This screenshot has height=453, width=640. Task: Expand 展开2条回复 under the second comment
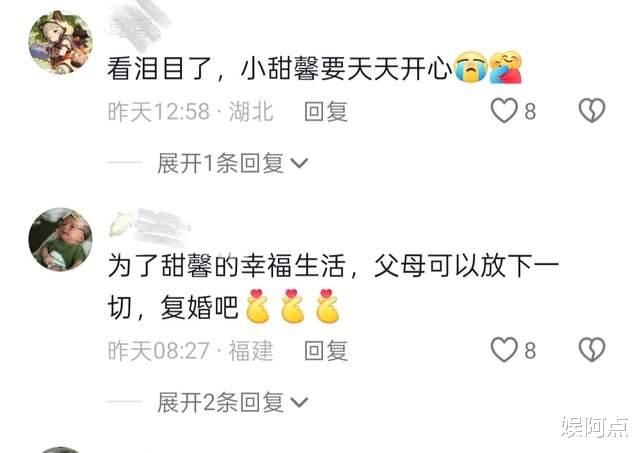pos(220,402)
